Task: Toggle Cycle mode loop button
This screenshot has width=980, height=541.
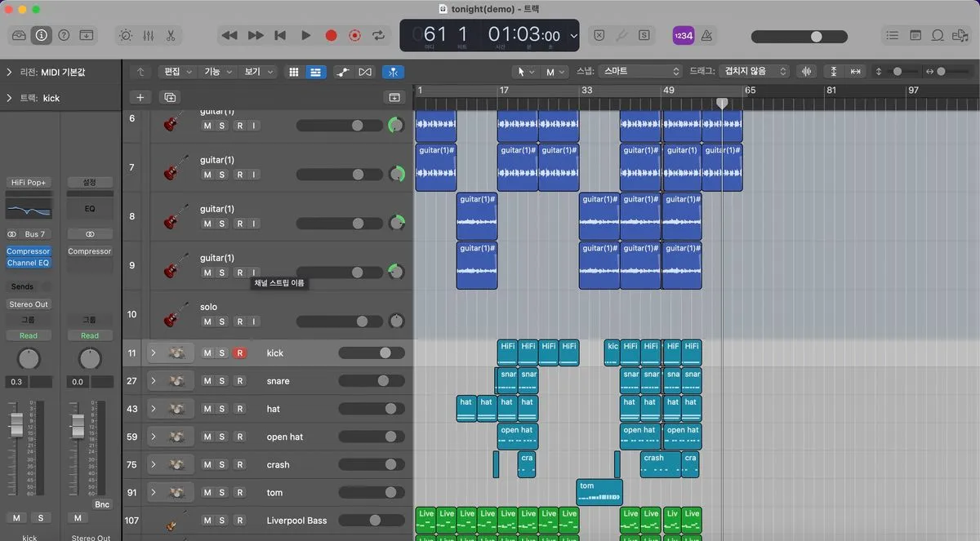Action: [x=378, y=35]
